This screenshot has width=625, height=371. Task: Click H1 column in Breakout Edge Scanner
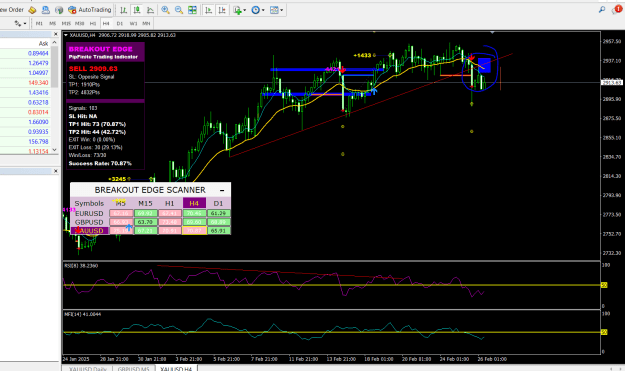click(170, 203)
